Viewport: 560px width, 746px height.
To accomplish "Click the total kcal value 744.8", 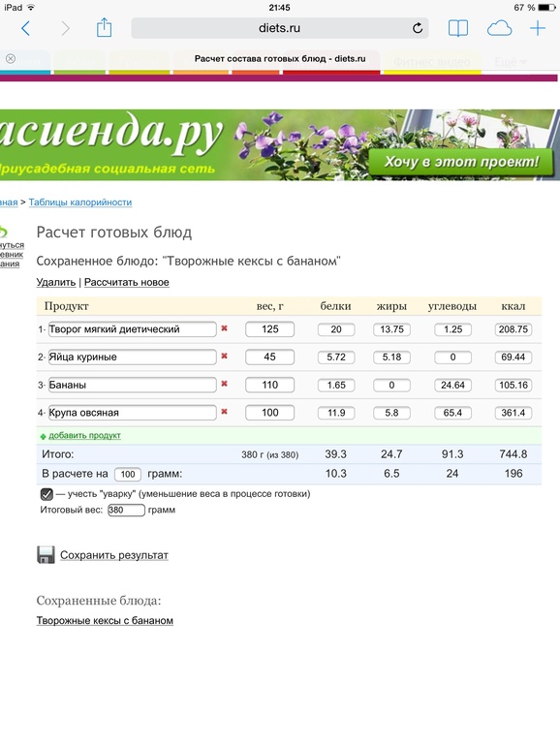I will pos(513,453).
